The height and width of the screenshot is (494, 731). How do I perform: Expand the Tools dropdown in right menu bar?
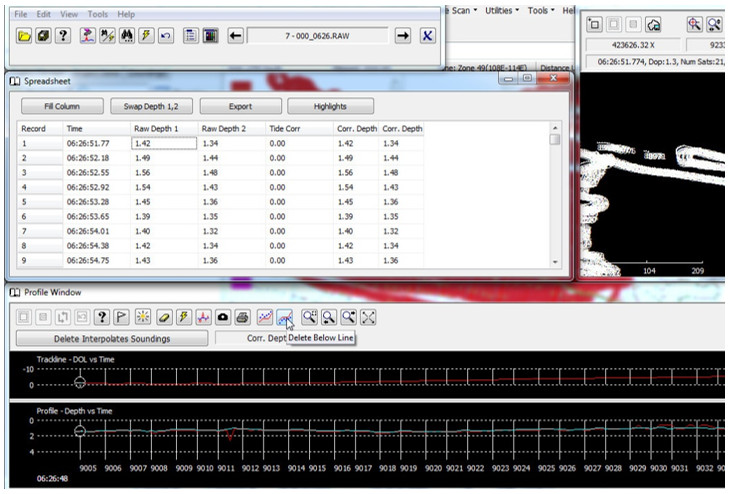(541, 10)
